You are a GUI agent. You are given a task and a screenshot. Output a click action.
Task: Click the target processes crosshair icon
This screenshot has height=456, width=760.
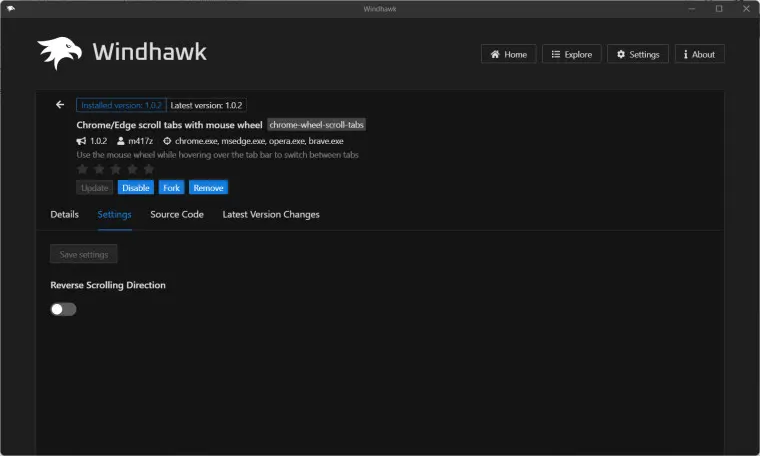tap(167, 141)
